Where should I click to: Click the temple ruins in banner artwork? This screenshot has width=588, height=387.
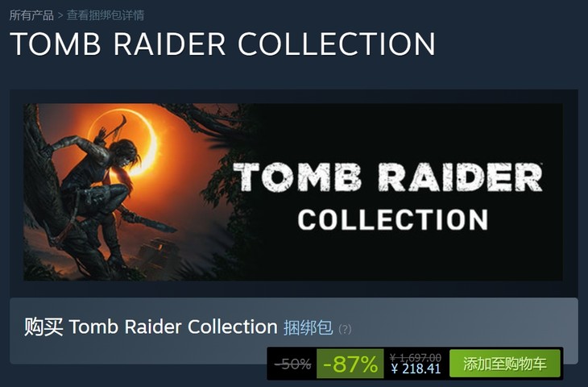[159, 253]
